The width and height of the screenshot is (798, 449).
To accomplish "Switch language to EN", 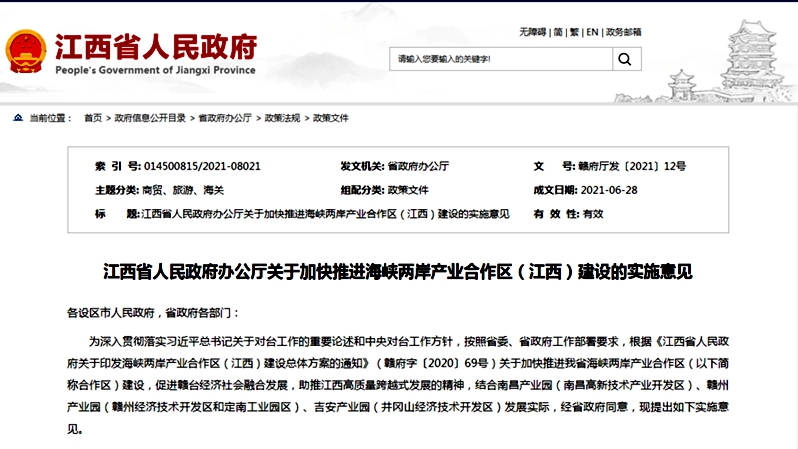I will click(592, 32).
